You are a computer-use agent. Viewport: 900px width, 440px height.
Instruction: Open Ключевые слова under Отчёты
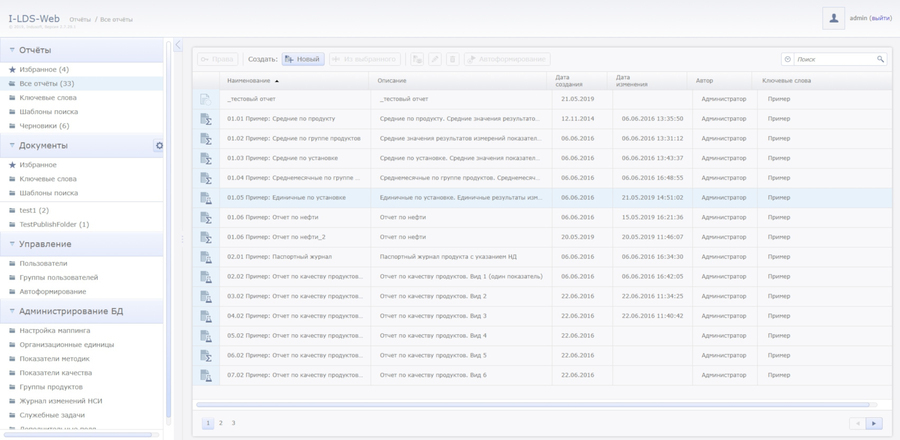(48, 98)
